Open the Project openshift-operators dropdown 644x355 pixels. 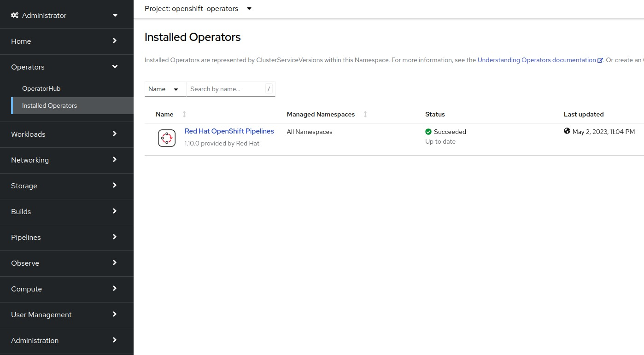(198, 9)
